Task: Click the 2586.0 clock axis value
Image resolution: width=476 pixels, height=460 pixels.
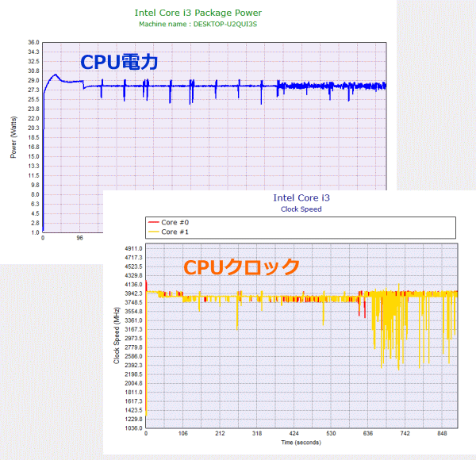Action: click(133, 356)
